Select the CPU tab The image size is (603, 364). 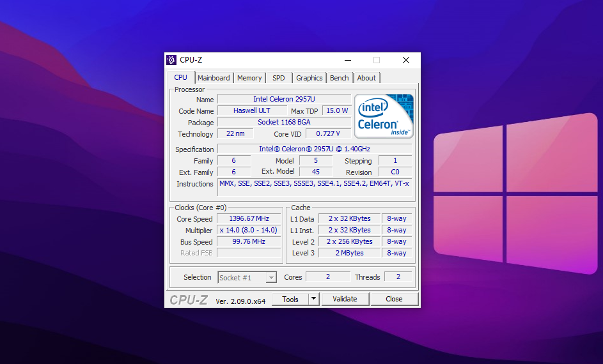[x=181, y=77]
